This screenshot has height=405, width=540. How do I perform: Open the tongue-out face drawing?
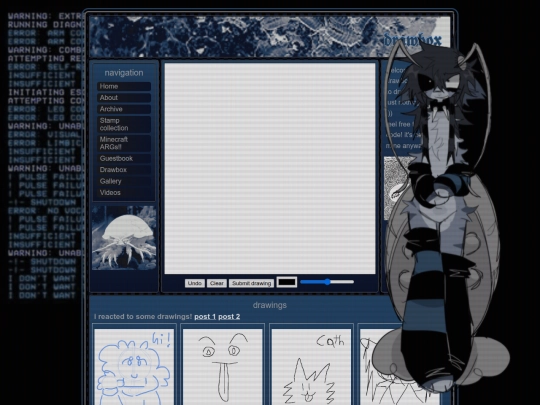tap(222, 367)
